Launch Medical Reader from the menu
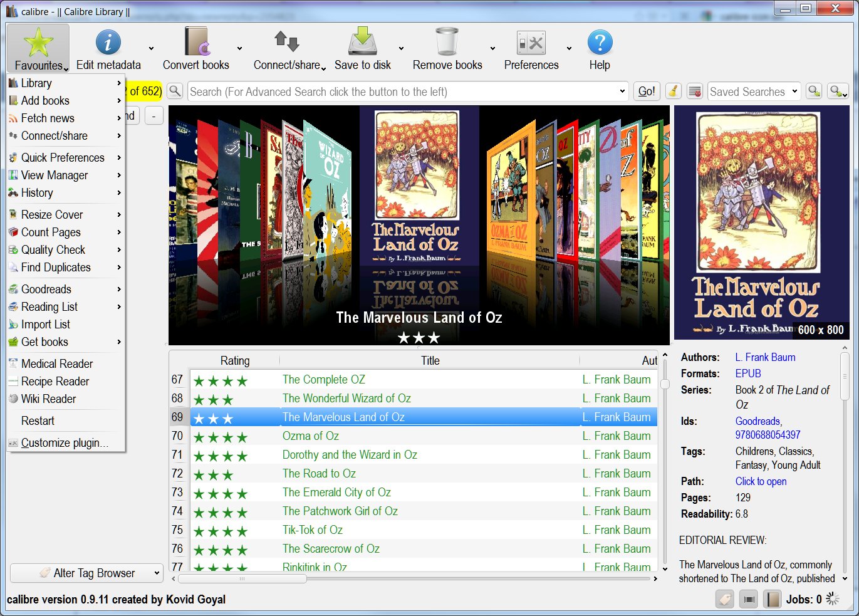The image size is (859, 616). pos(65,363)
